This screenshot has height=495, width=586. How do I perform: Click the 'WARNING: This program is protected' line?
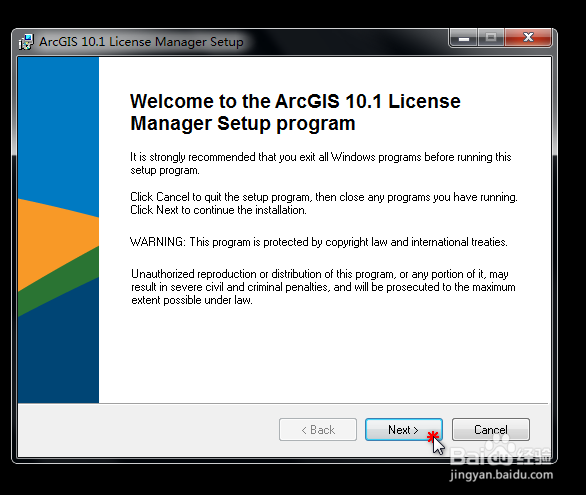[x=318, y=242]
